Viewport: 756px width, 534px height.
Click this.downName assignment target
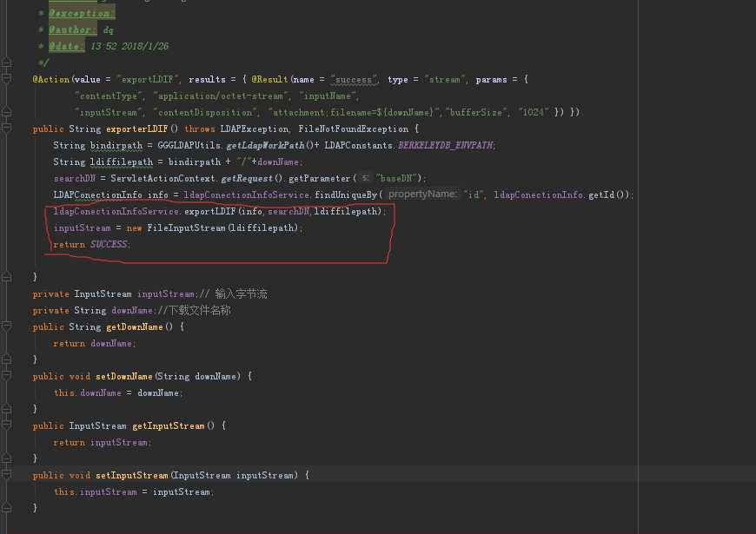point(87,392)
